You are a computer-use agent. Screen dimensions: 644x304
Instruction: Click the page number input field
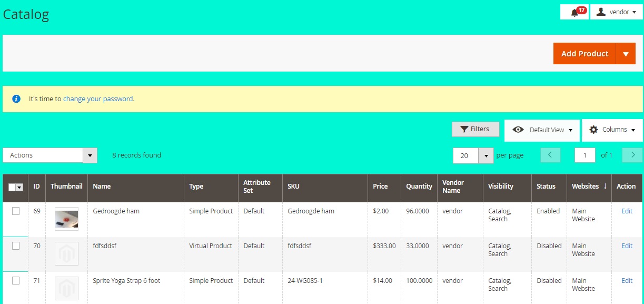click(x=584, y=155)
